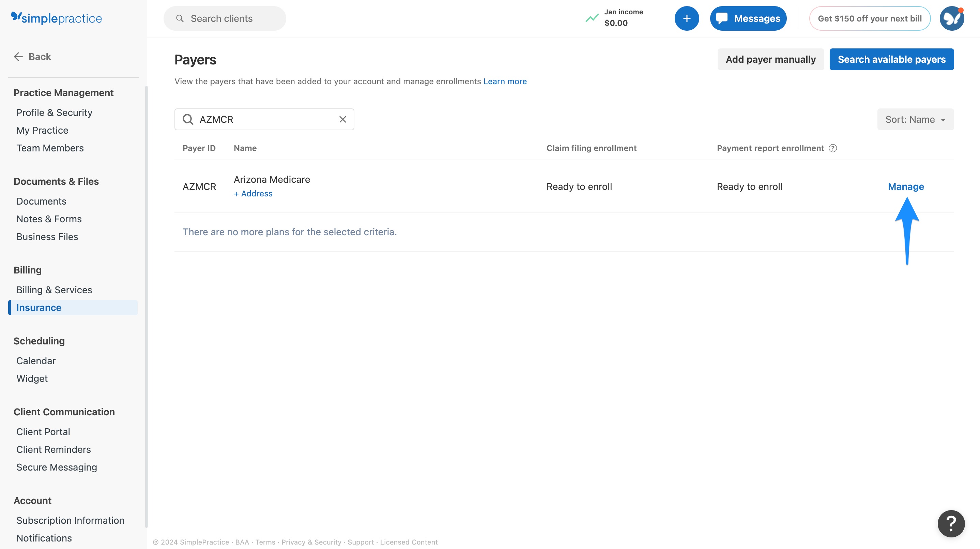This screenshot has width=980, height=549.
Task: Click Search available payers
Action: [x=891, y=59]
